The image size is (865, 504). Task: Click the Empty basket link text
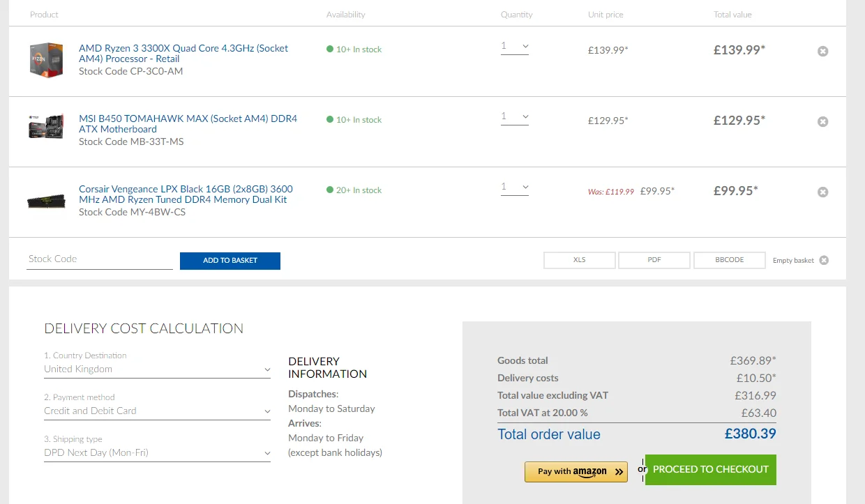(793, 261)
